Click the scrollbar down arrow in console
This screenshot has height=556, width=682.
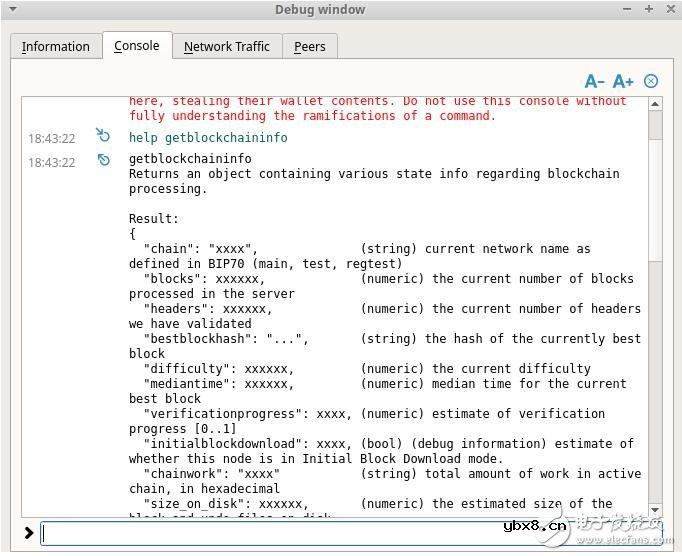point(655,510)
